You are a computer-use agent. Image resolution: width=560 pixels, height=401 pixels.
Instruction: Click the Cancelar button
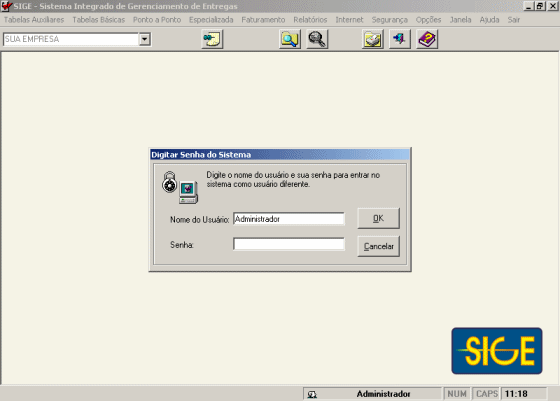tap(379, 246)
